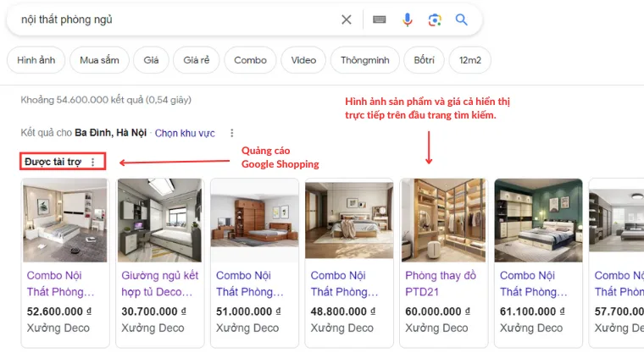
Task: Open product image priced 48.800.000 đ
Action: click(x=349, y=220)
